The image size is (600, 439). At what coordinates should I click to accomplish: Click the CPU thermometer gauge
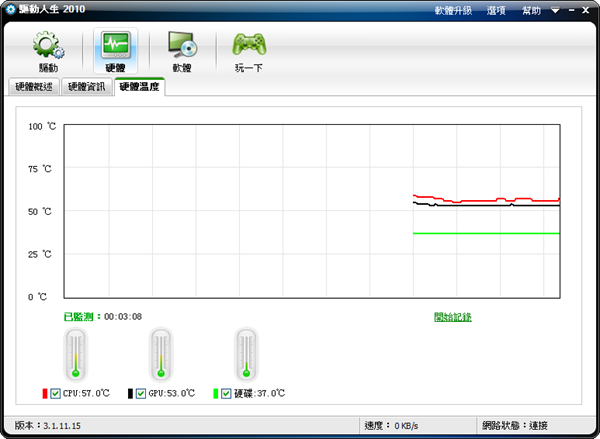(76, 355)
